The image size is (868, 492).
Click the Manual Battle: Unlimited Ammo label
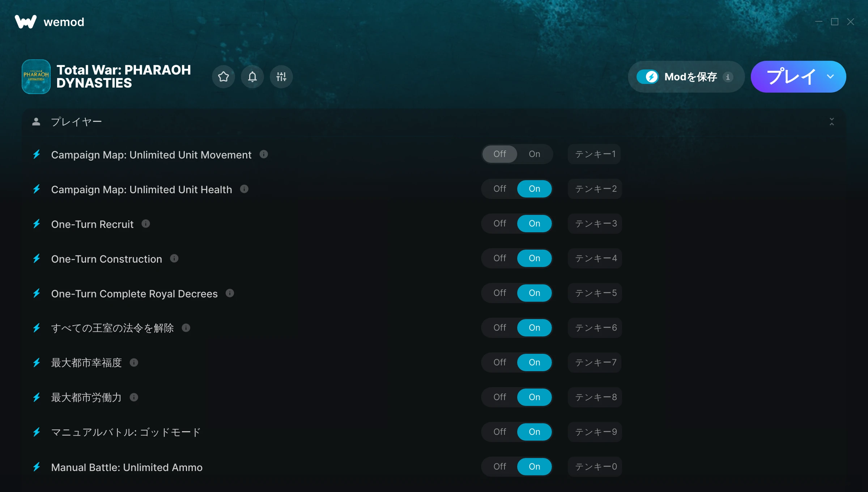(x=127, y=467)
